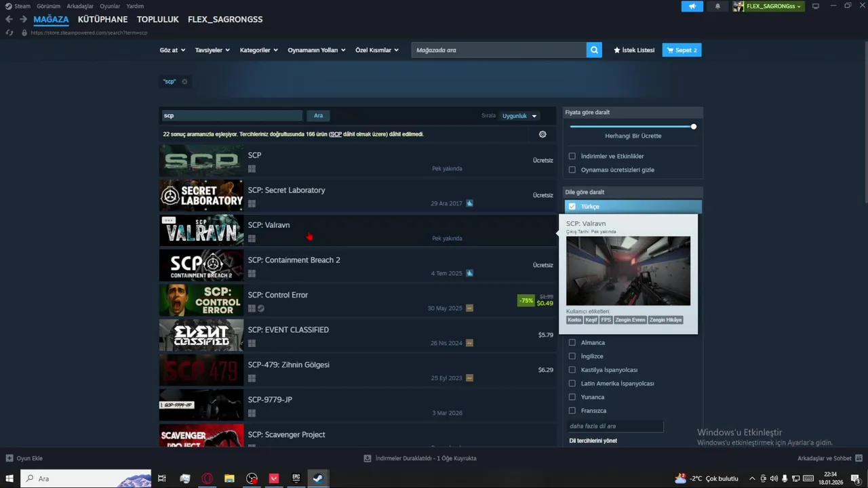Open Opera browser from taskbar

pos(207,479)
